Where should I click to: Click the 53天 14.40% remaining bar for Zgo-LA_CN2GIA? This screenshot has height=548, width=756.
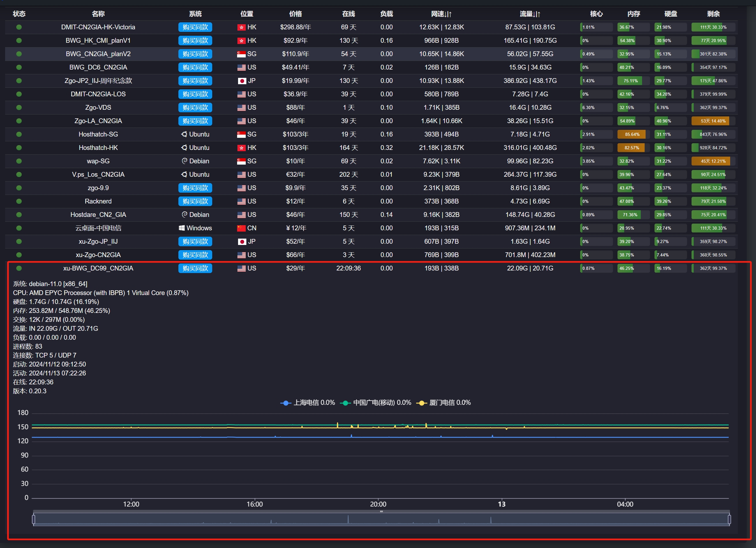click(x=713, y=121)
